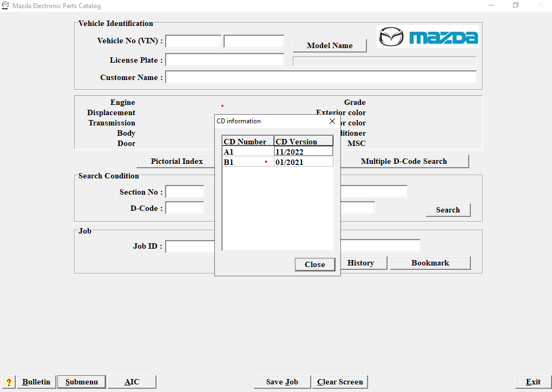Open Multiple D-Code Search

[x=404, y=161]
